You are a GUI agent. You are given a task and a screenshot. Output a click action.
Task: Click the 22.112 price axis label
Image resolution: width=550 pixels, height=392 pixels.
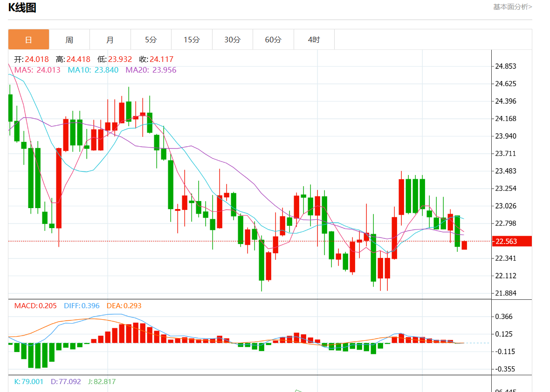pyautogui.click(x=505, y=276)
